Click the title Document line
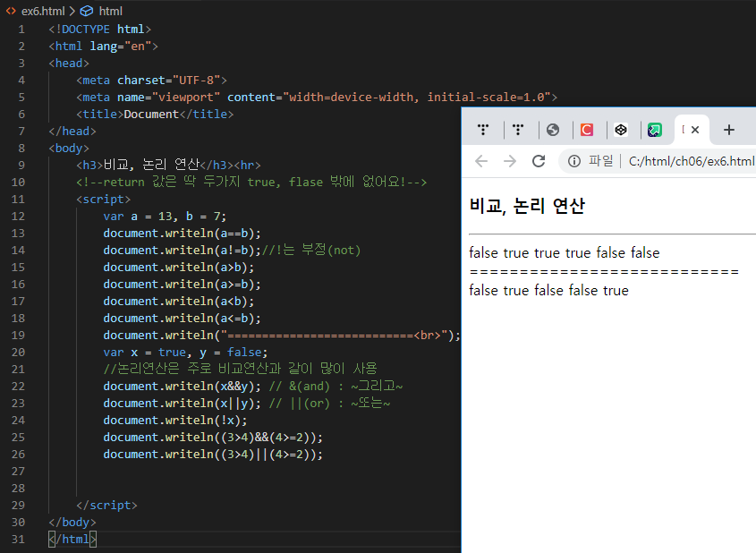Screen dimensions: 756x553 [155, 114]
